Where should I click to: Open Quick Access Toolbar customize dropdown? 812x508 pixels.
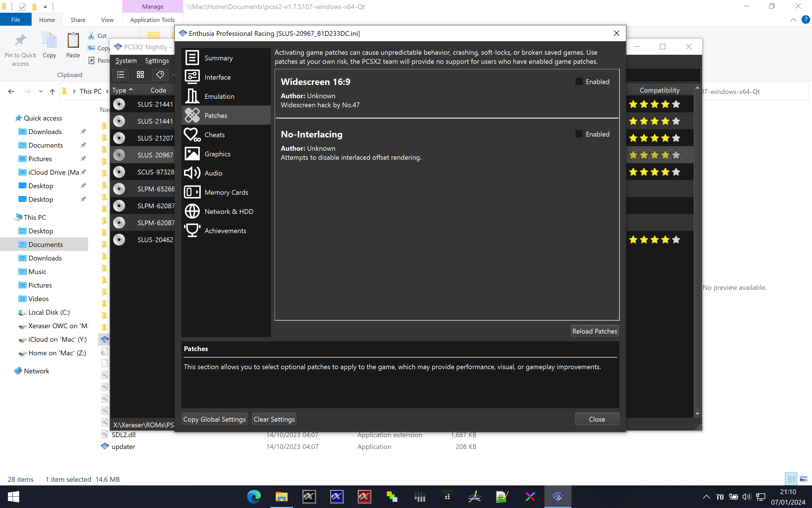tap(45, 6)
